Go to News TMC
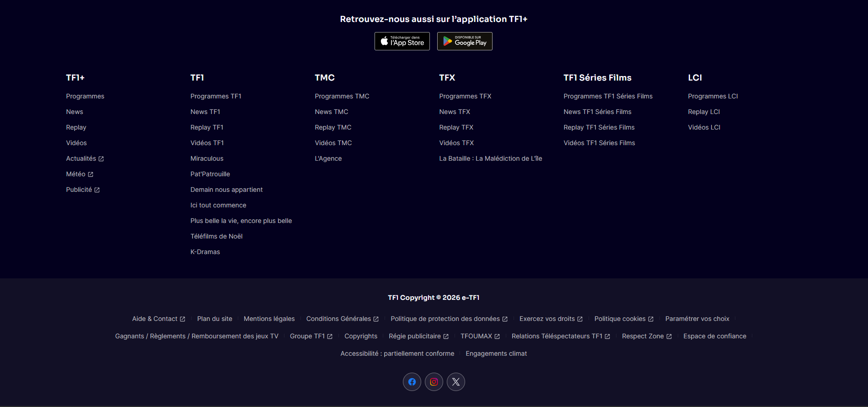868x407 pixels. 332,112
